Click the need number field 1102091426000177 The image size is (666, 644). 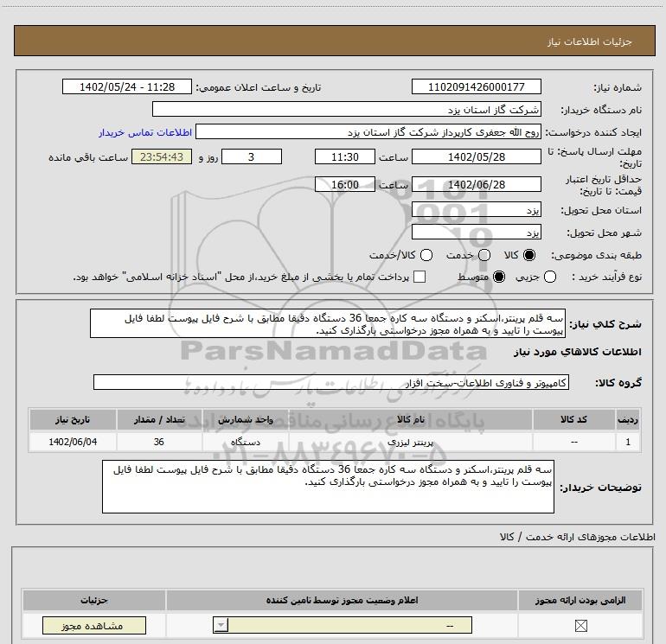476,86
